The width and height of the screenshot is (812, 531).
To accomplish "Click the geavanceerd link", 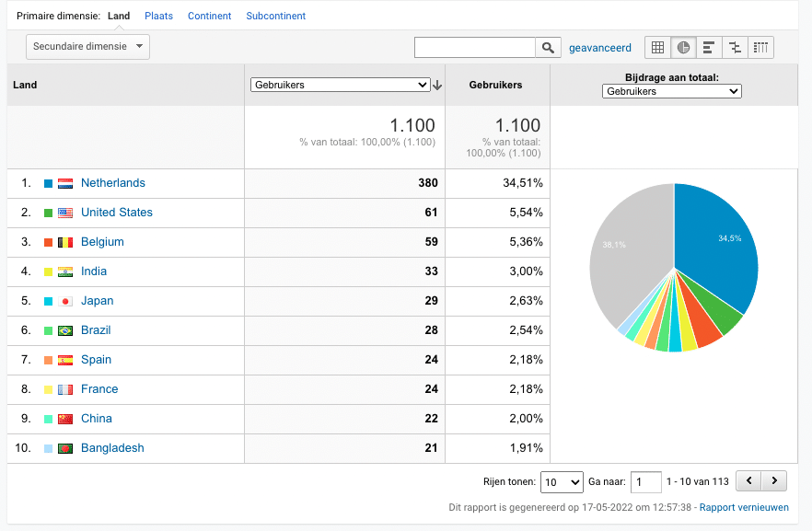I will [599, 47].
